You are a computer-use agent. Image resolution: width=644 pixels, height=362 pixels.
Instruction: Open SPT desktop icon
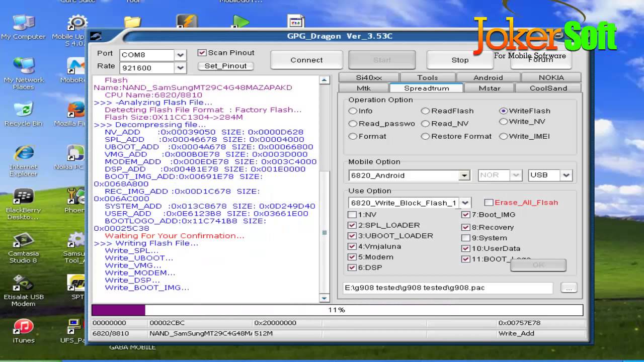(x=76, y=287)
